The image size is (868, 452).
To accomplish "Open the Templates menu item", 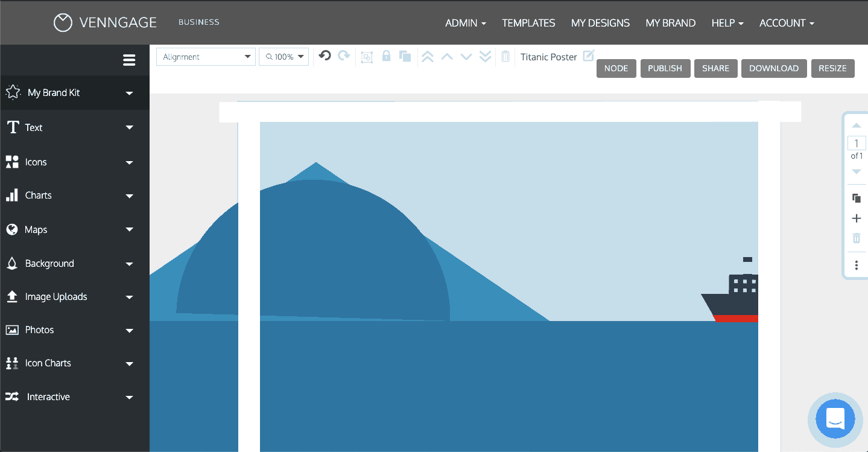I will pos(528,23).
